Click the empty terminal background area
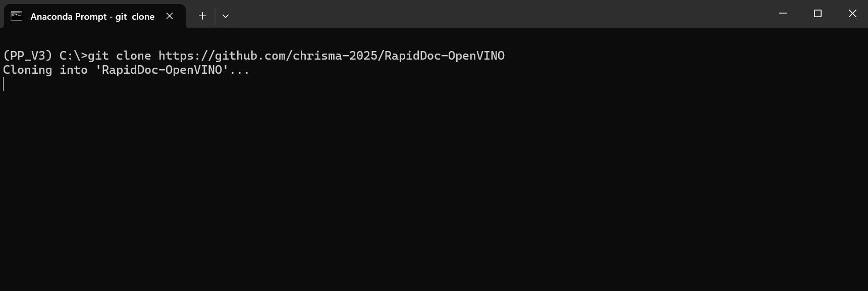Viewport: 868px width, 291px height. [434, 192]
